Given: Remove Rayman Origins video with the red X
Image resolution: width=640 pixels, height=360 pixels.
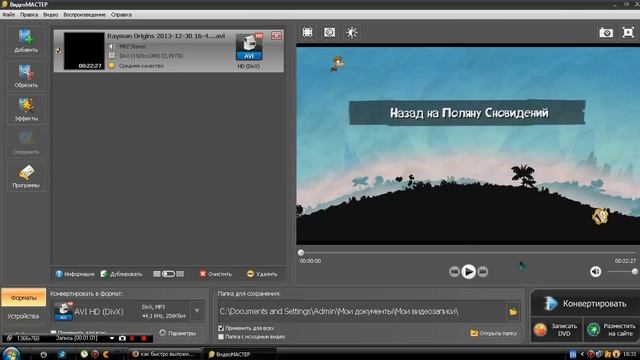Looking at the screenshot, I should coord(276,36).
